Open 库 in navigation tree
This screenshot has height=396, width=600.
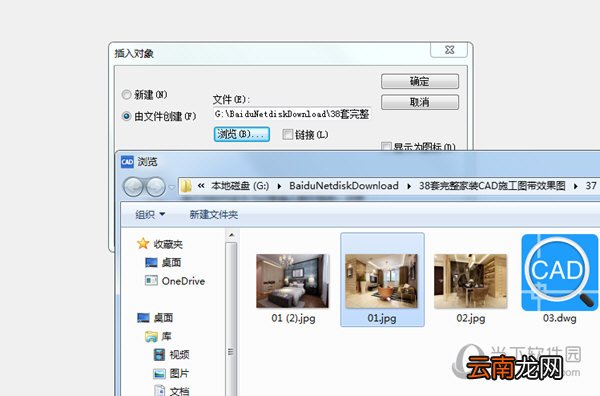[166, 336]
